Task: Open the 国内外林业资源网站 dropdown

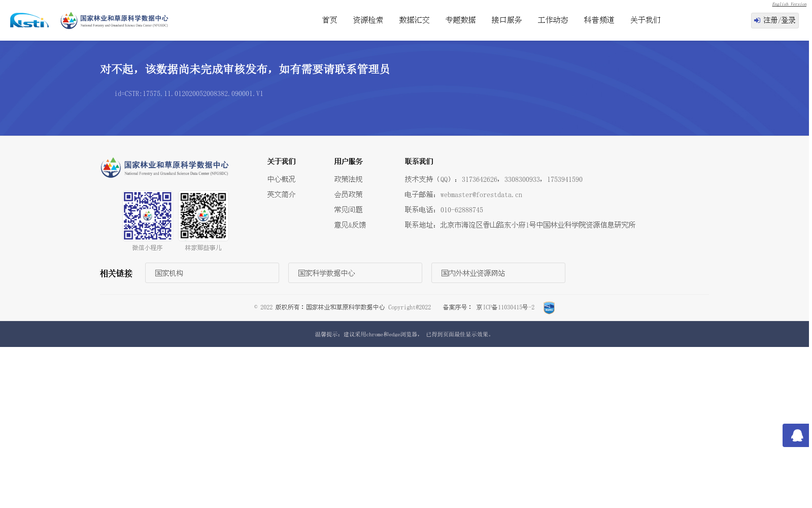Action: [498, 273]
